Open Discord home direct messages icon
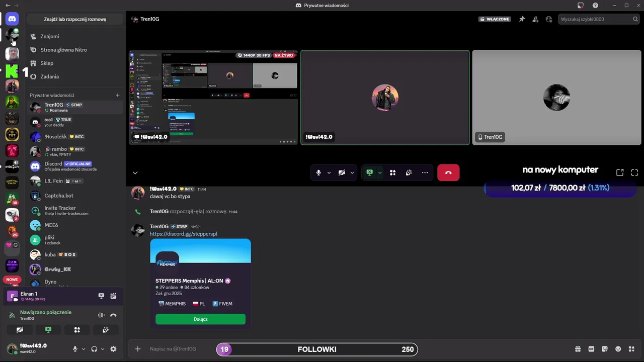The image size is (644, 362). click(x=12, y=19)
